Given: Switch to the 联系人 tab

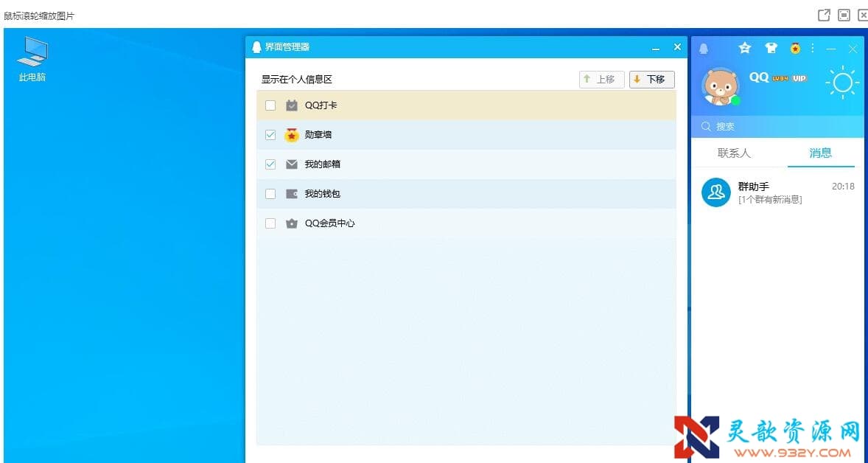Looking at the screenshot, I should point(734,153).
